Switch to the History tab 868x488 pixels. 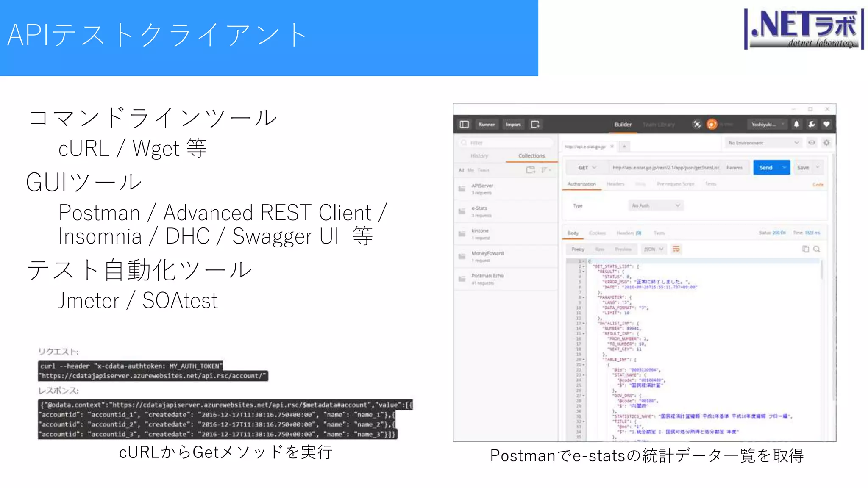[479, 156]
